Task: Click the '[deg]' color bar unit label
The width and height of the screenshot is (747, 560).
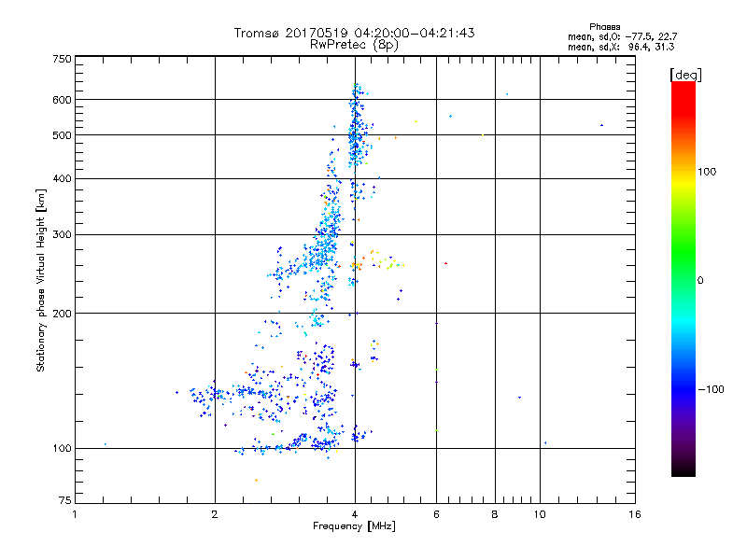Action: tap(685, 75)
